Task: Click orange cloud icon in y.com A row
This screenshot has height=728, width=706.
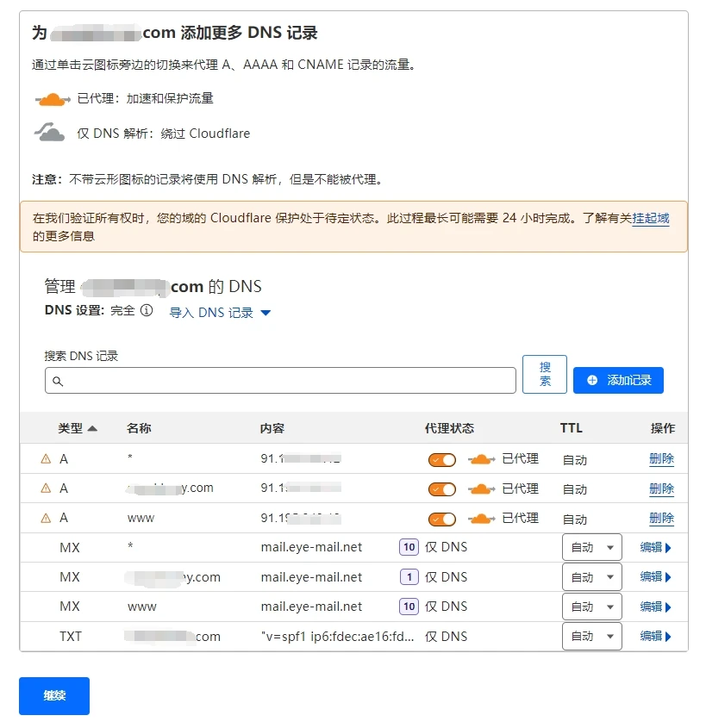Action: click(x=482, y=488)
